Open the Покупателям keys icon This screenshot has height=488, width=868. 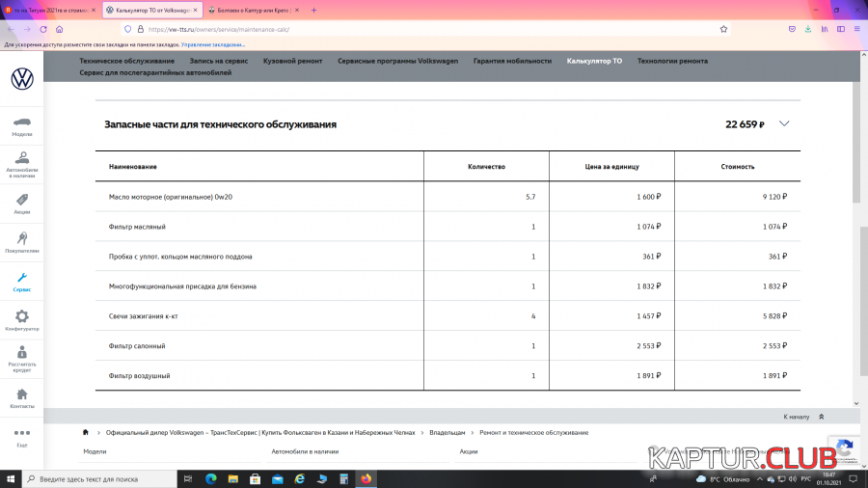tap(21, 238)
